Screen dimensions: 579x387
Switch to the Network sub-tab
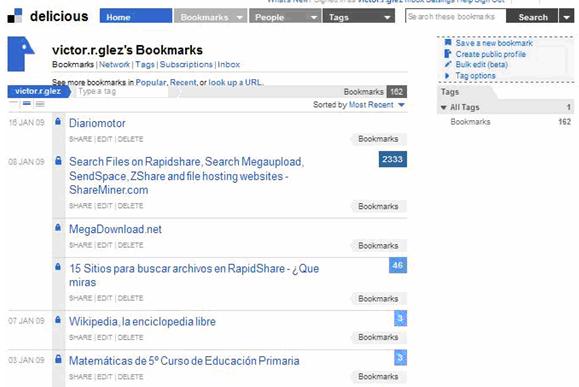coord(114,64)
